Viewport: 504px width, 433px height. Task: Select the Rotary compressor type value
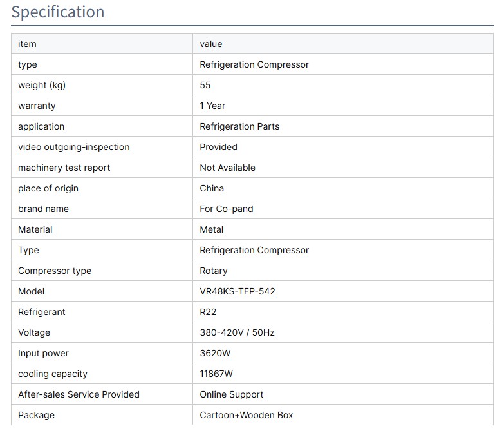click(x=214, y=271)
